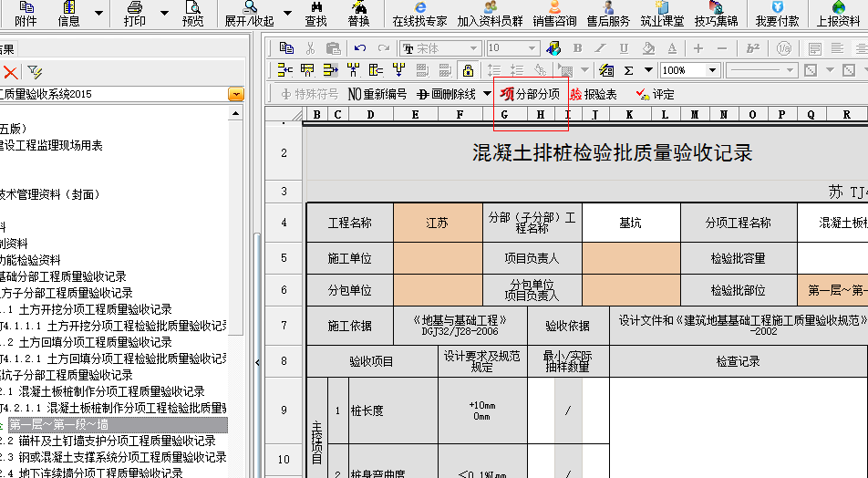This screenshot has height=478, width=868.
Task: Click the 分部分项 toolbar button
Action: [530, 93]
